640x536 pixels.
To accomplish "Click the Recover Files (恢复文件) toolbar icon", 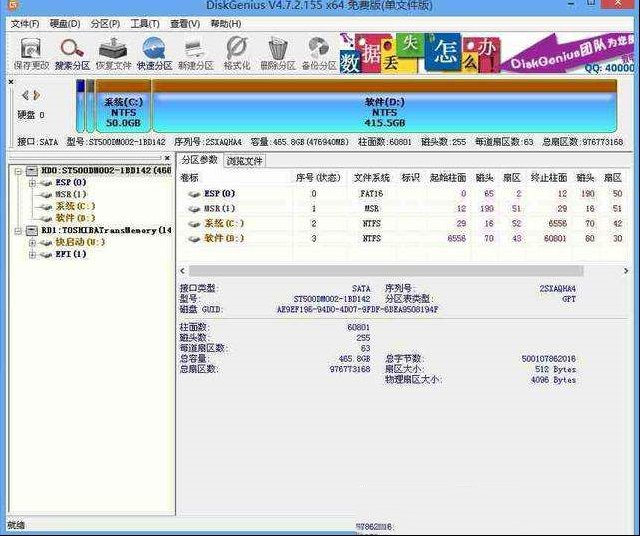I will [x=113, y=48].
